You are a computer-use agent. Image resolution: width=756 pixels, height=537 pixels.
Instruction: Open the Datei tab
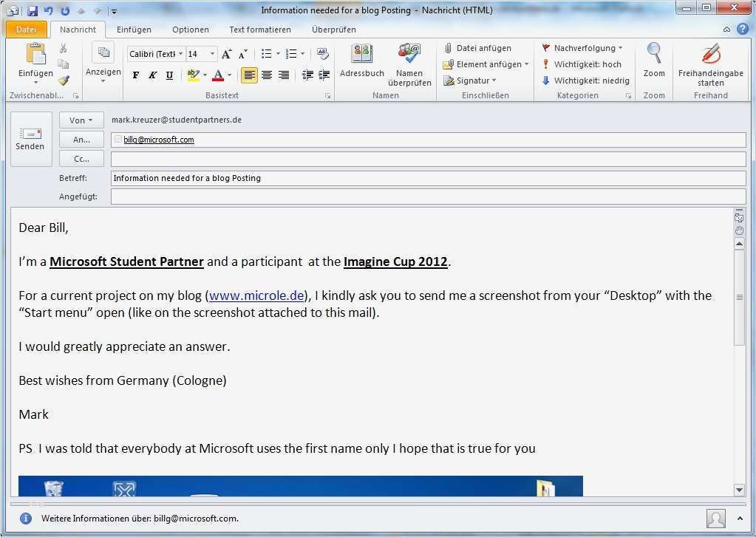27,30
